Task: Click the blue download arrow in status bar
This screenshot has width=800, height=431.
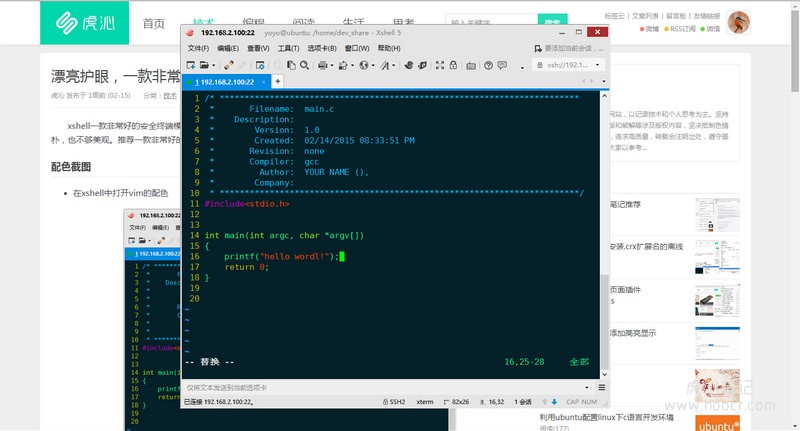Action: point(555,402)
